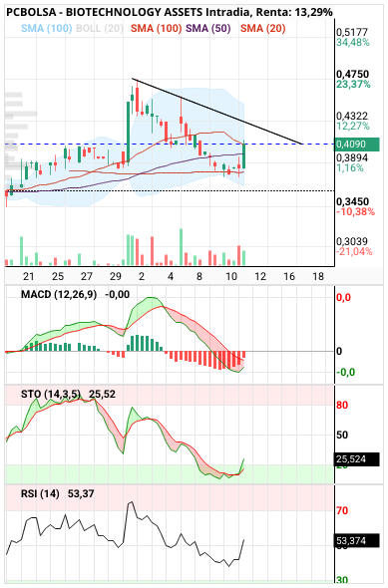Click date 21 on the time axis
The width and height of the screenshot is (388, 588).
pyautogui.click(x=29, y=277)
